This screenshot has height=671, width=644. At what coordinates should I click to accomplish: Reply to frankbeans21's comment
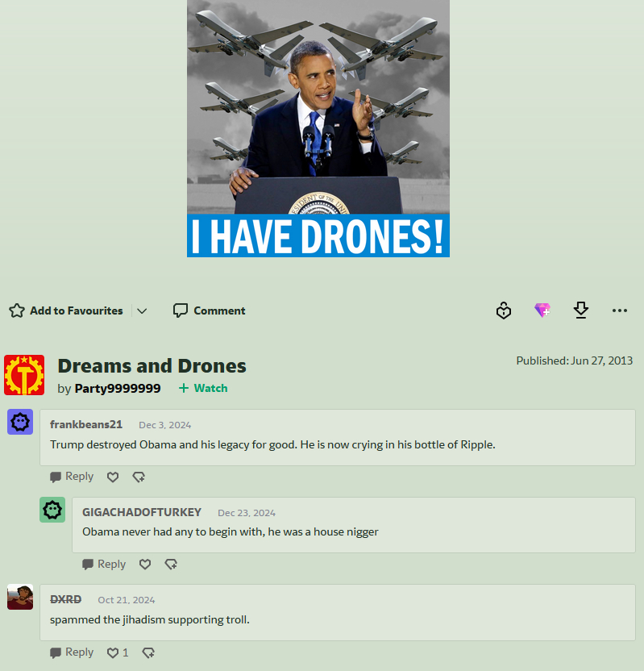tap(72, 477)
